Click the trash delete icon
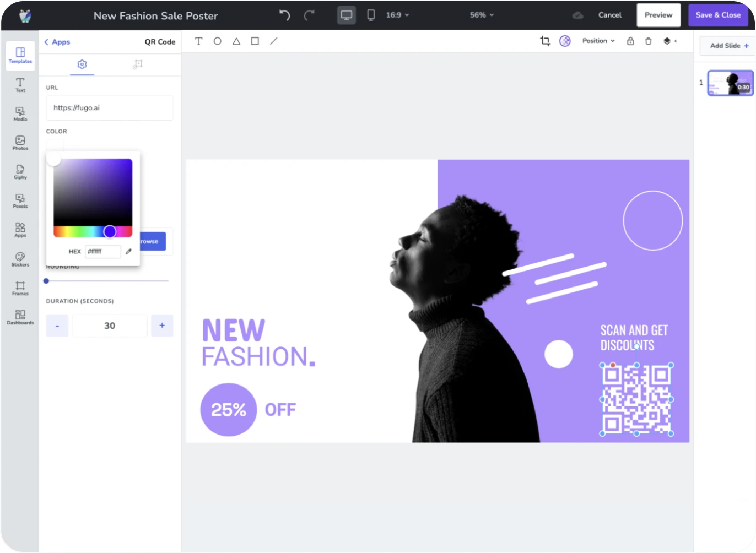This screenshot has height=553, width=756. [x=649, y=41]
